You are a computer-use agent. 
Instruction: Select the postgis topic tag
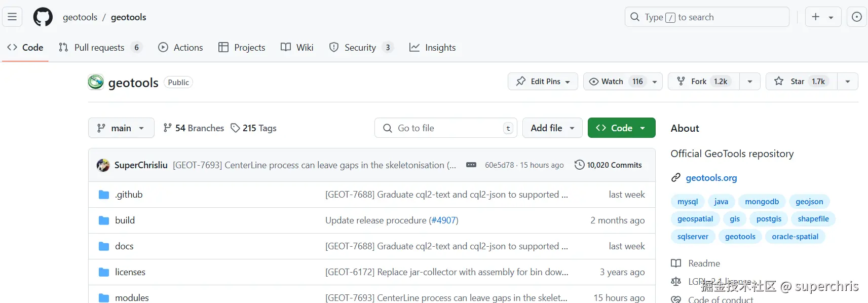pyautogui.click(x=769, y=219)
